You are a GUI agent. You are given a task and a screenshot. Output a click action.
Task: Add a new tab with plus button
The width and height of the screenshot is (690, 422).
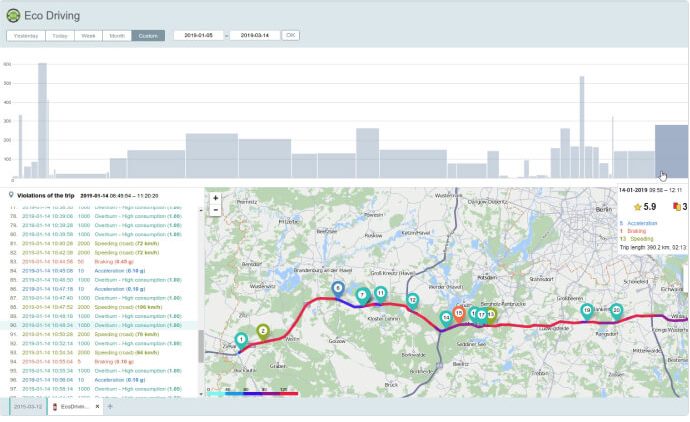pyautogui.click(x=110, y=407)
